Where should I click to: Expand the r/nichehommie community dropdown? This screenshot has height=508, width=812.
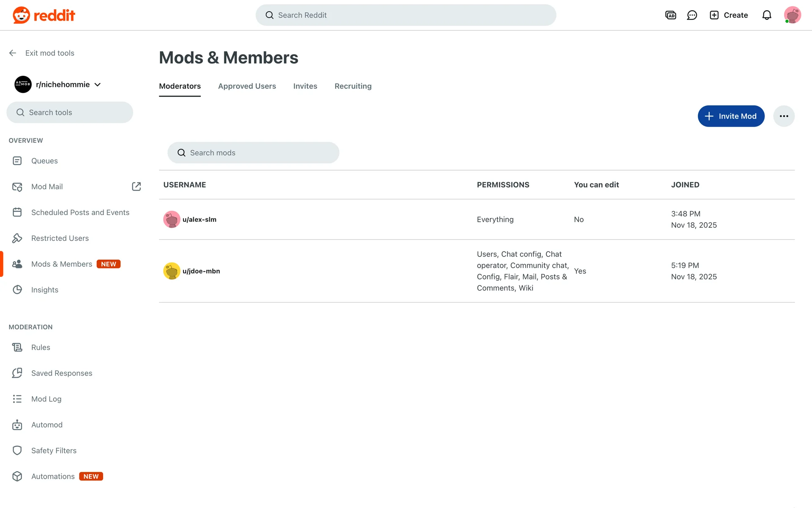pos(98,85)
